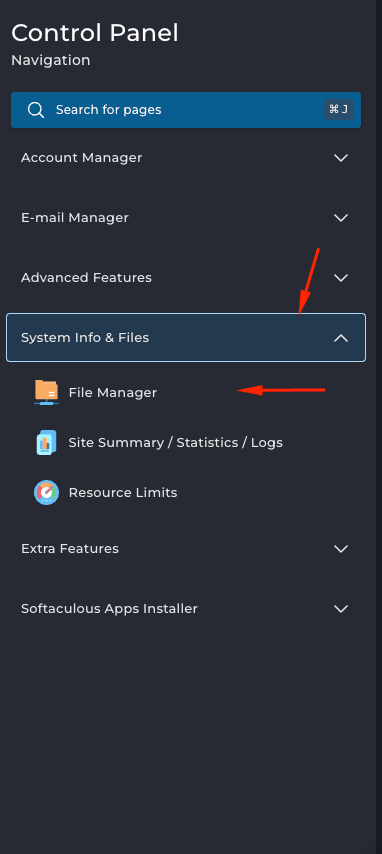Click the ⌘ J shortcut badge
The width and height of the screenshot is (382, 854).
(338, 109)
